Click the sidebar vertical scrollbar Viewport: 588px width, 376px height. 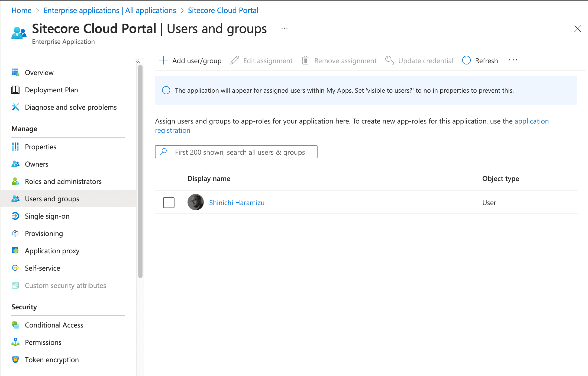pyautogui.click(x=140, y=171)
